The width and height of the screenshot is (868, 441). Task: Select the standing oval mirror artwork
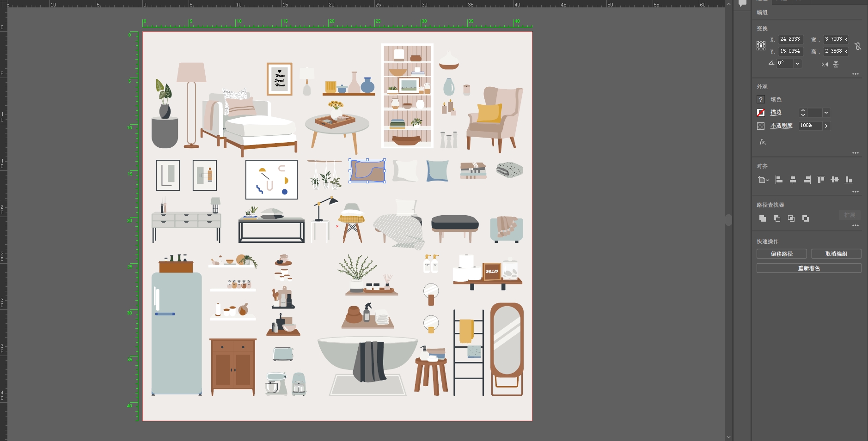(507, 349)
